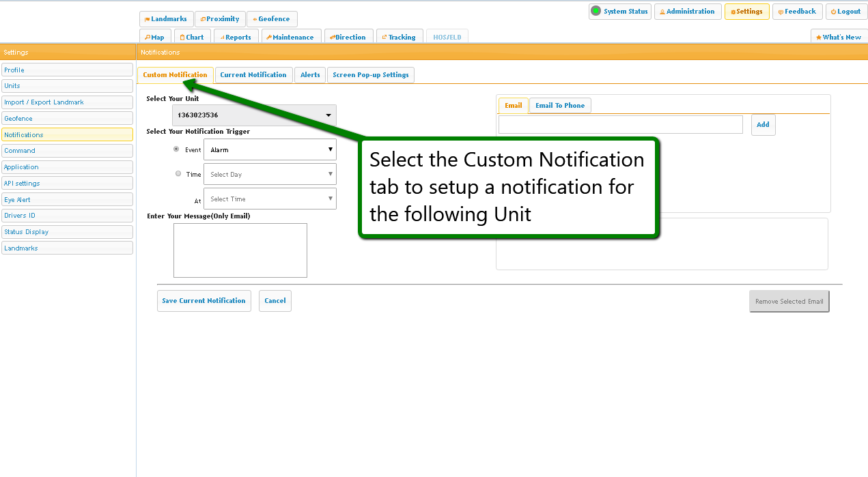Expand the Select Day dropdown
Image resolution: width=868 pixels, height=477 pixels.
click(x=270, y=175)
